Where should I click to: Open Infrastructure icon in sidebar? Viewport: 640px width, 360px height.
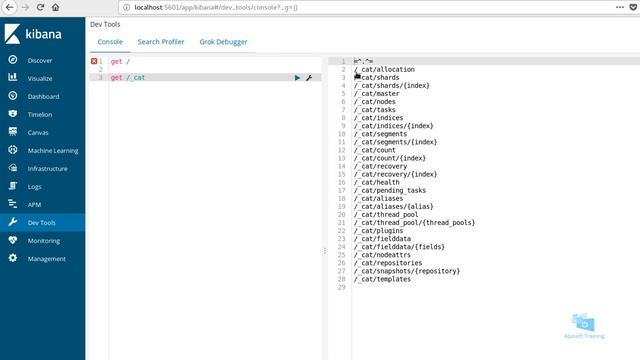pos(13,168)
